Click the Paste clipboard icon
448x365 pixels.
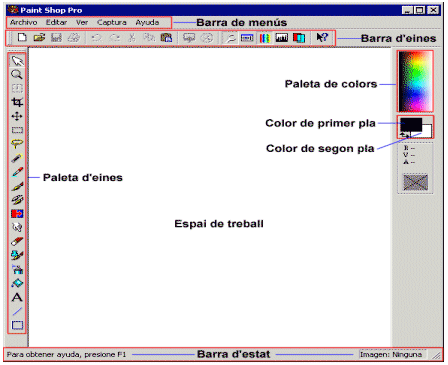[166, 37]
